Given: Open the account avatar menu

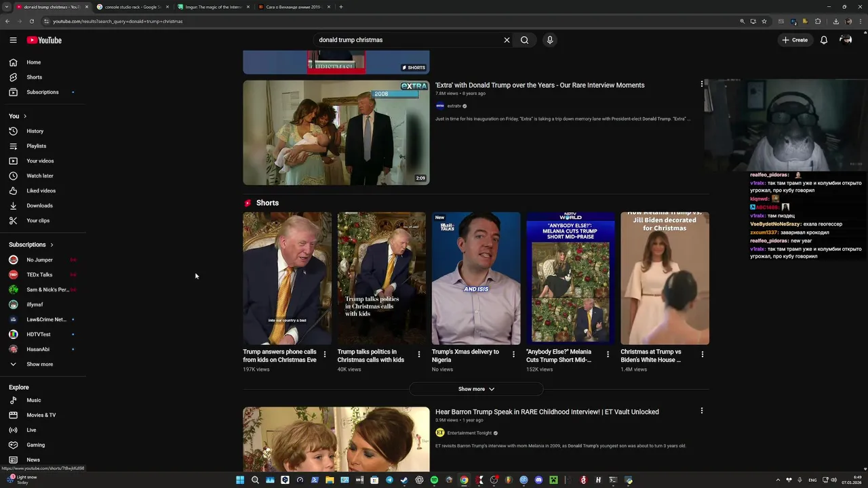Looking at the screenshot, I should coord(846,40).
